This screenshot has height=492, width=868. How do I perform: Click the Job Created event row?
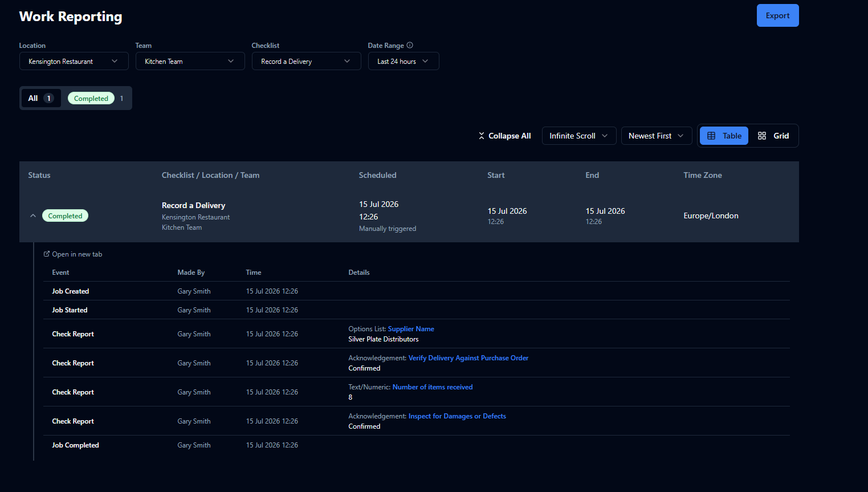pos(417,291)
